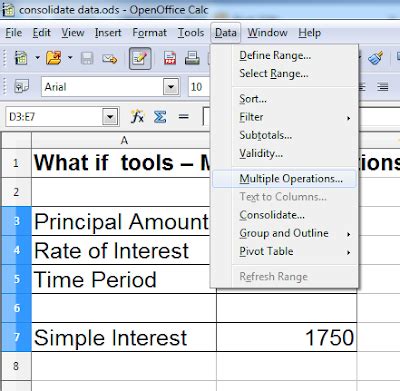This screenshot has width=400, height=391.
Task: Select row 5 header
Action: (x=16, y=279)
